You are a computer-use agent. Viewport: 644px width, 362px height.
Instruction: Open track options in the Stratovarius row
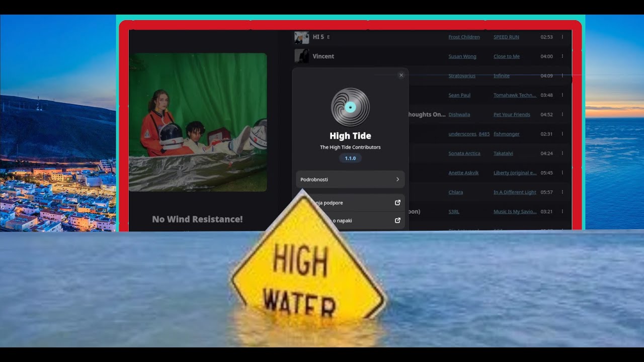562,76
